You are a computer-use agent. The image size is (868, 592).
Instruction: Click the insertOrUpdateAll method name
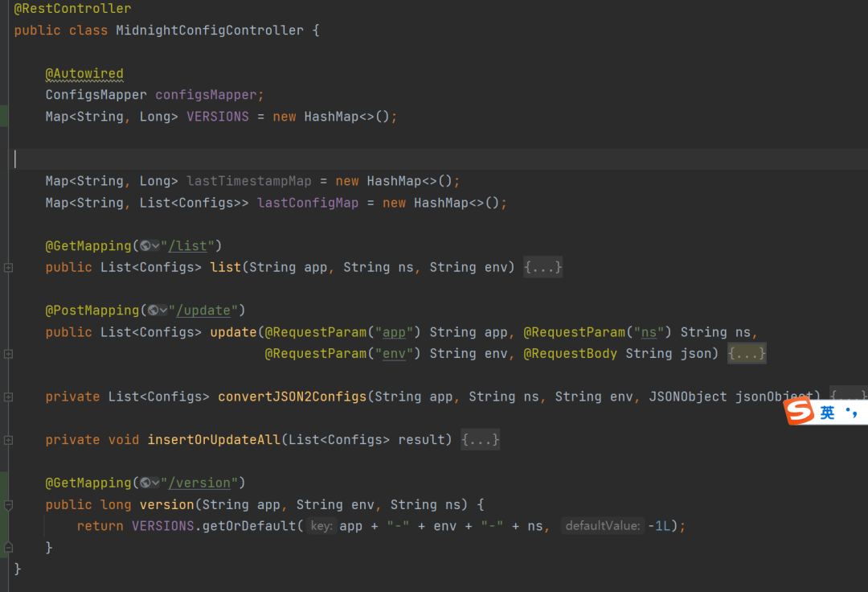(x=214, y=440)
